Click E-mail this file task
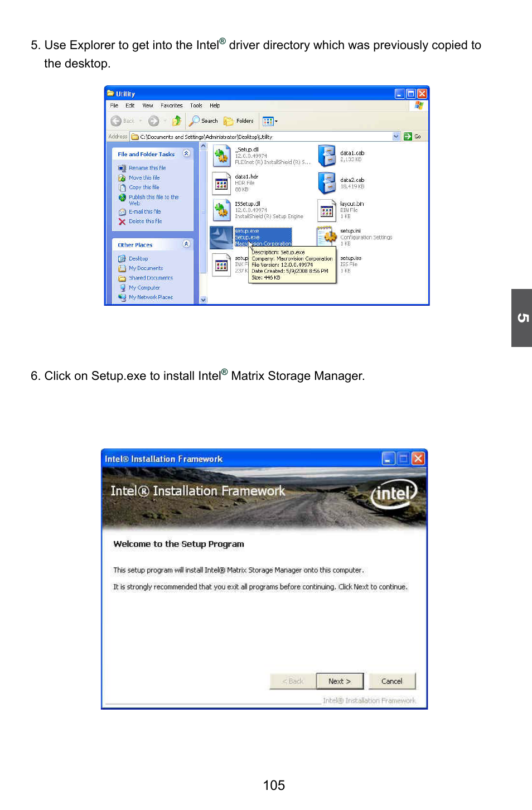This screenshot has width=532, height=810. tap(145, 212)
